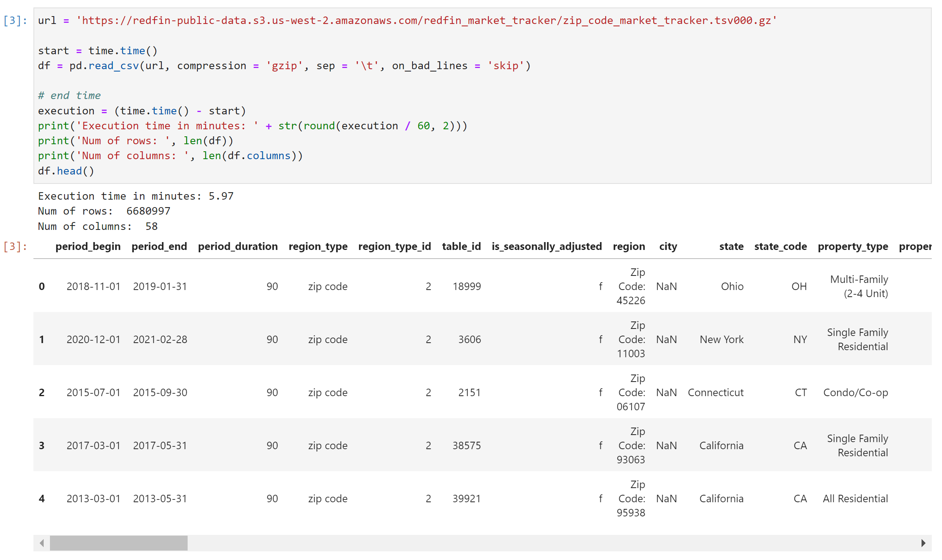Click table_id value 38575
The width and height of the screenshot is (942, 560).
[466, 446]
